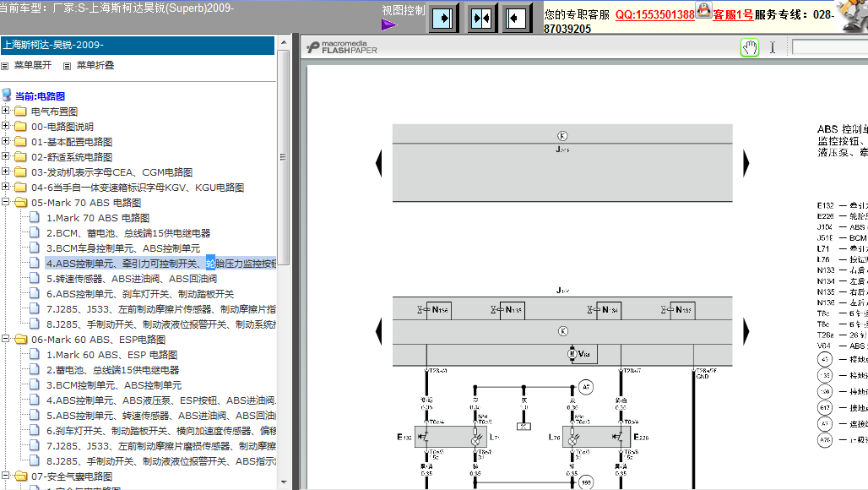868x490 pixels.
Task: Expand the 00-电路图说明 folder
Action: 5,126
